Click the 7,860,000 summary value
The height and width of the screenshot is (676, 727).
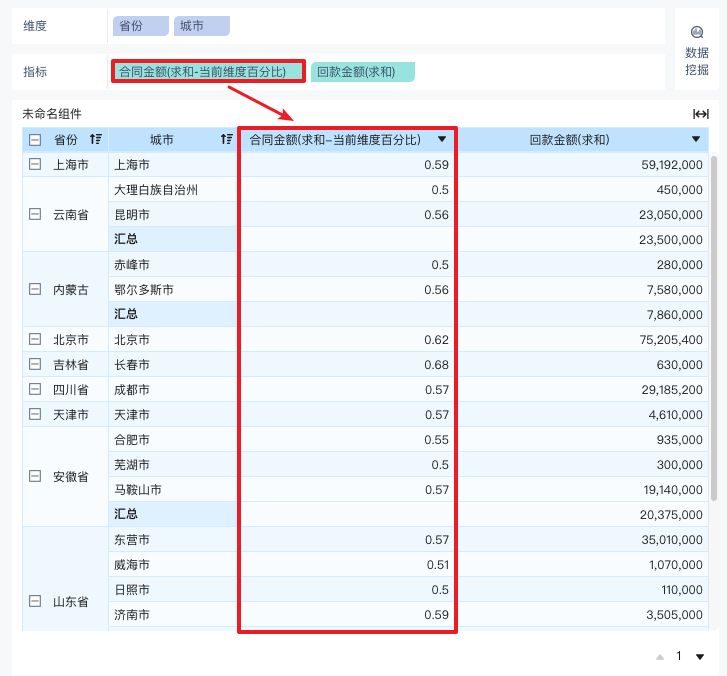(583, 314)
